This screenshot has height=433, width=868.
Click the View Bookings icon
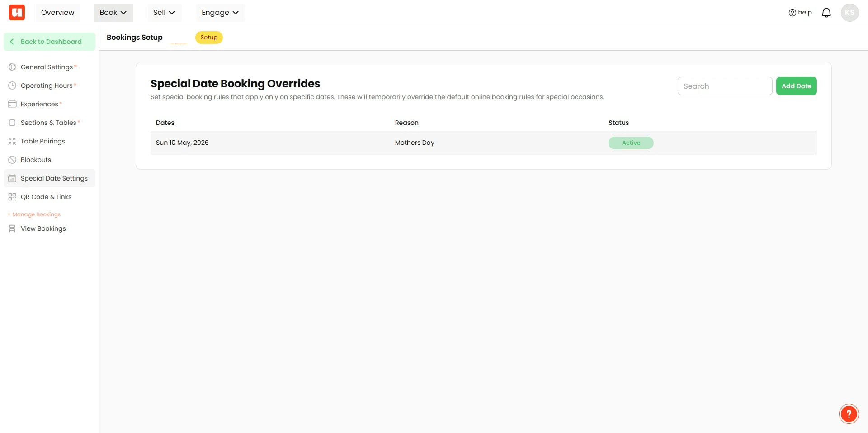pyautogui.click(x=12, y=228)
